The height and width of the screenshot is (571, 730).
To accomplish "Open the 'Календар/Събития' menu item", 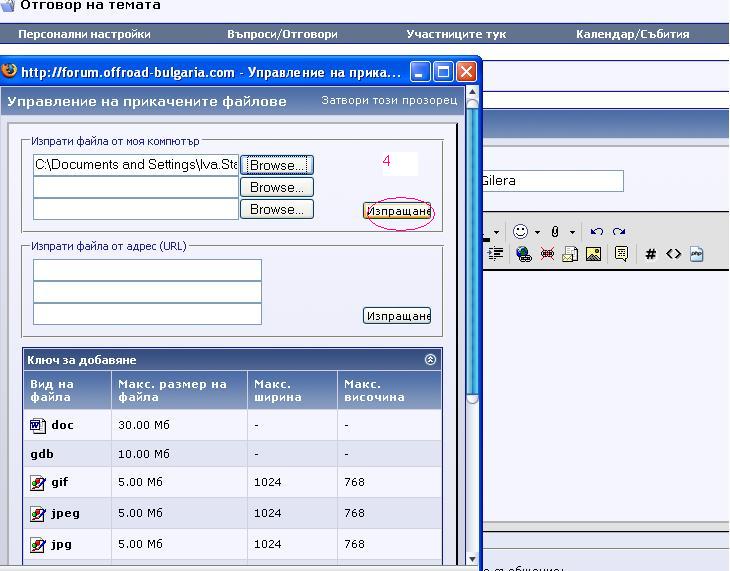I will click(x=632, y=34).
